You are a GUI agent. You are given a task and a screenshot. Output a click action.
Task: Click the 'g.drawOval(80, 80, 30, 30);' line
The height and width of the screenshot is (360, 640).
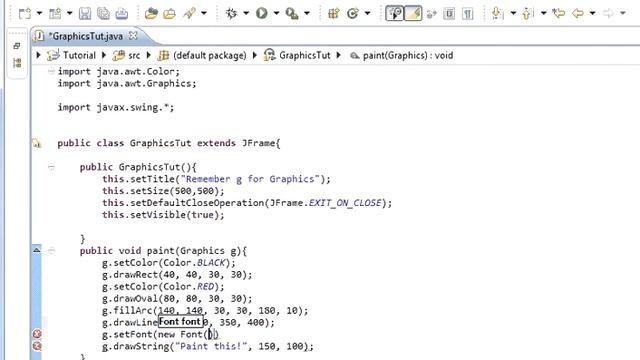click(x=177, y=298)
